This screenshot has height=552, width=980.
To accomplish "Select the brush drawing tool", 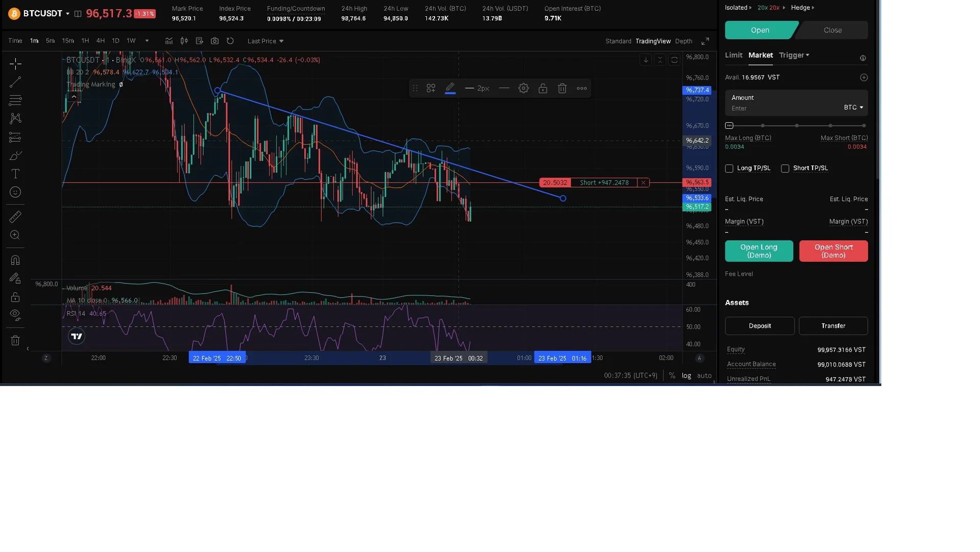I will pos(15,155).
